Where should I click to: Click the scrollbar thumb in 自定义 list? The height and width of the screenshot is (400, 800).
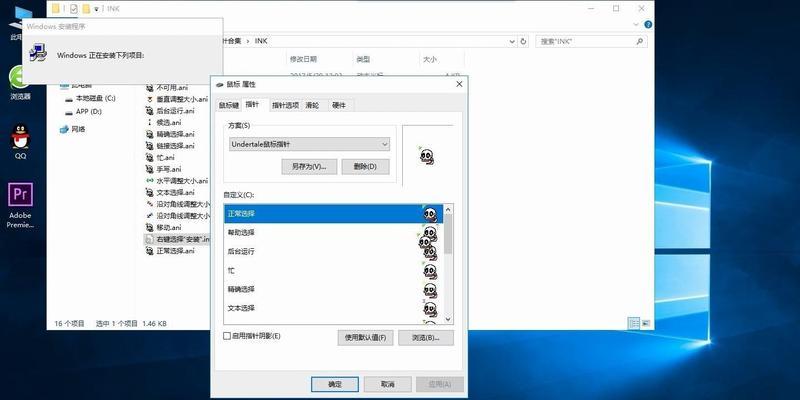coord(448,234)
